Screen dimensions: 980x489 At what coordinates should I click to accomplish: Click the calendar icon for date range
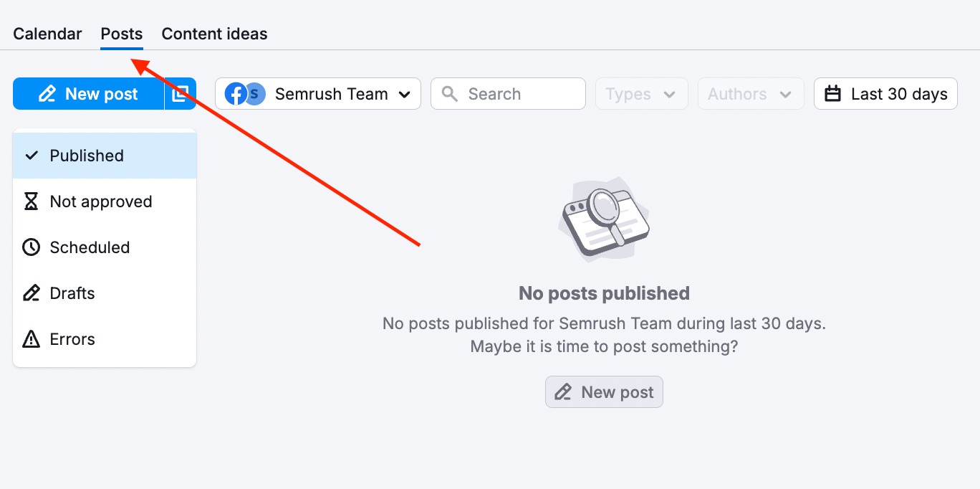click(832, 94)
